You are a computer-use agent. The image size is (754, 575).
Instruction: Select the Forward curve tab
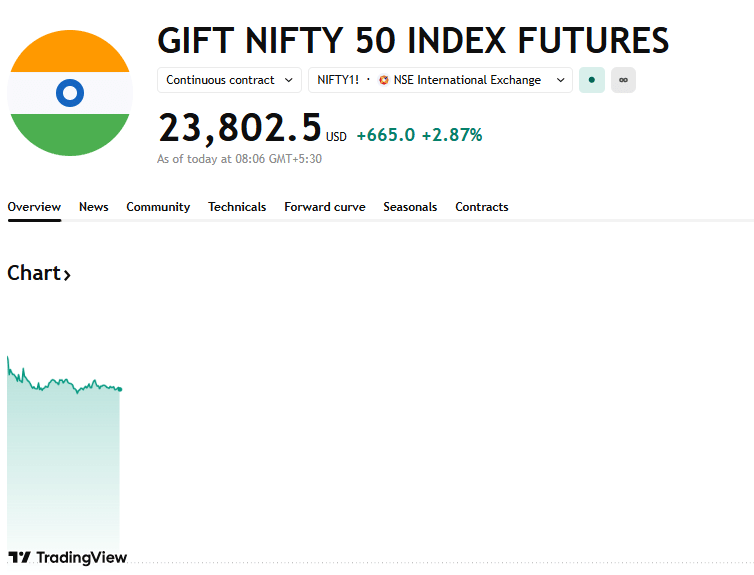[324, 207]
